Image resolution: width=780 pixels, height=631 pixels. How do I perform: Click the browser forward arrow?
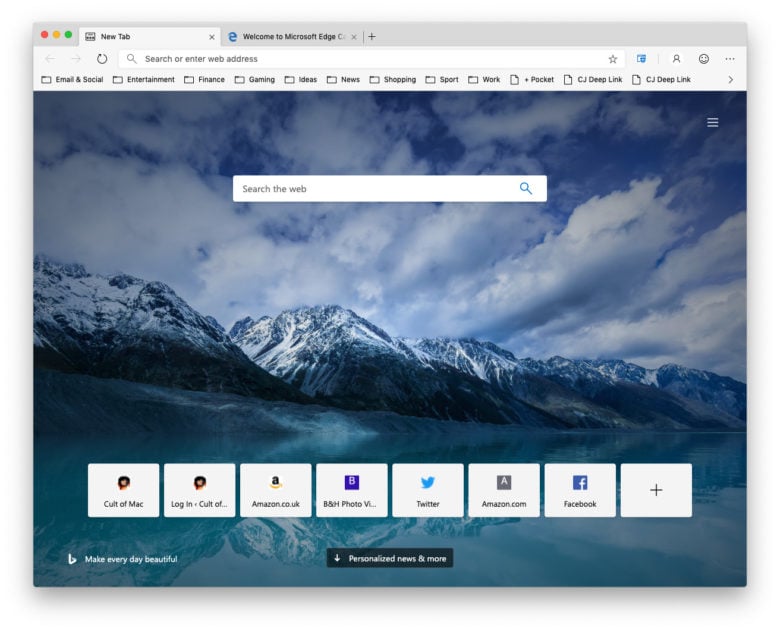coord(76,59)
